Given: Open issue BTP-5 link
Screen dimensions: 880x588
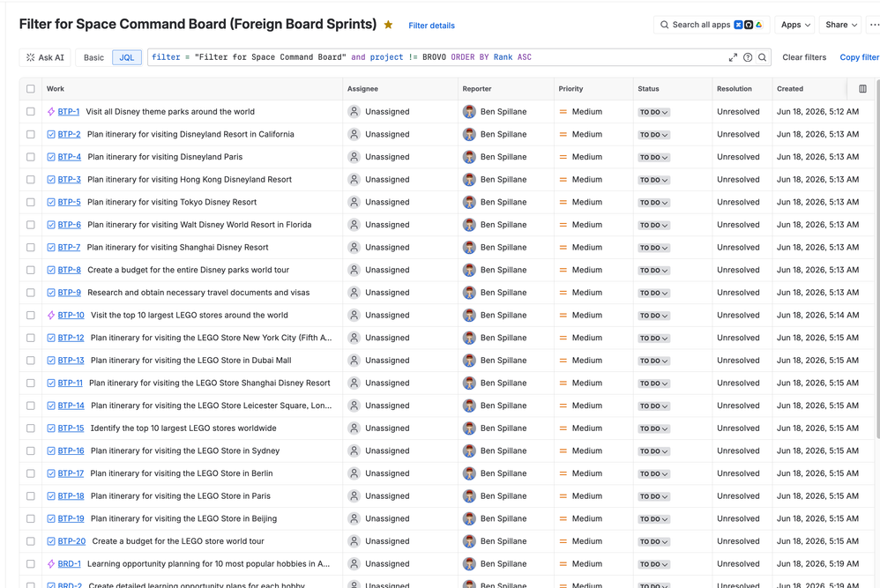Looking at the screenshot, I should (x=69, y=202).
